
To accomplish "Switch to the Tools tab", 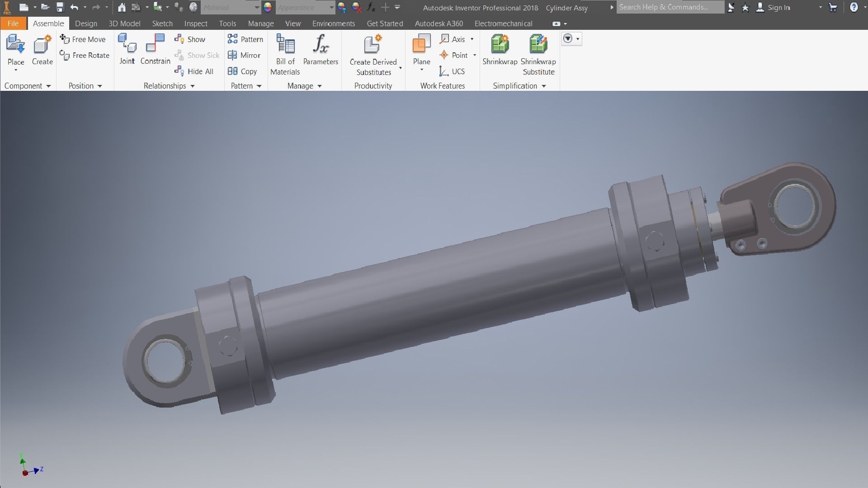I will click(227, 23).
